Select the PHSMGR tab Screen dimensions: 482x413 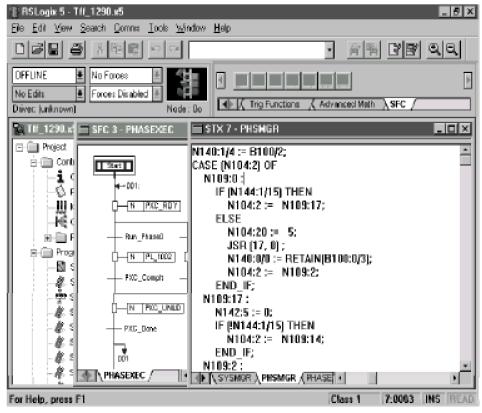pyautogui.click(x=279, y=378)
